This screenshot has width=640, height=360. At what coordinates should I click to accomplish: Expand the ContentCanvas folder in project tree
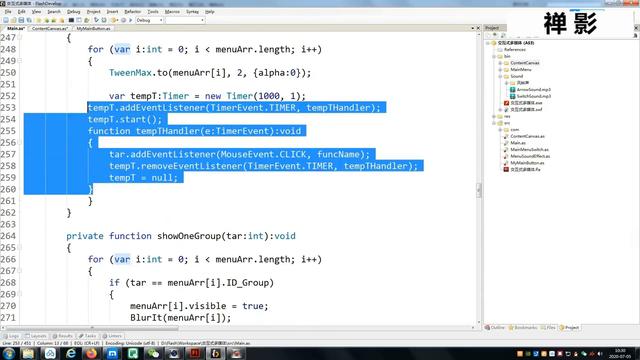500,63
